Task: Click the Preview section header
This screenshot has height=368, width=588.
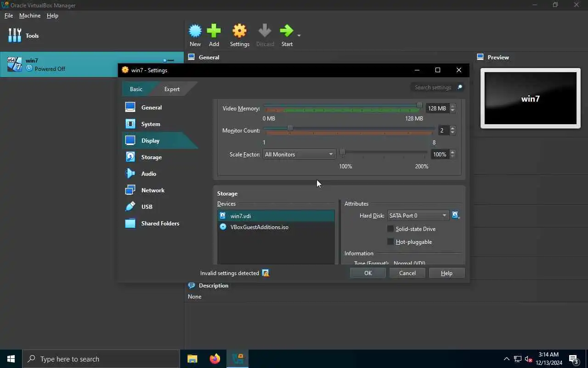Action: click(498, 57)
